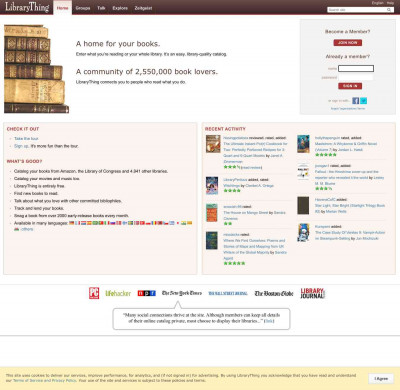Click the search magnifier icon
Viewport: 400px width, 390px height.
389,10
